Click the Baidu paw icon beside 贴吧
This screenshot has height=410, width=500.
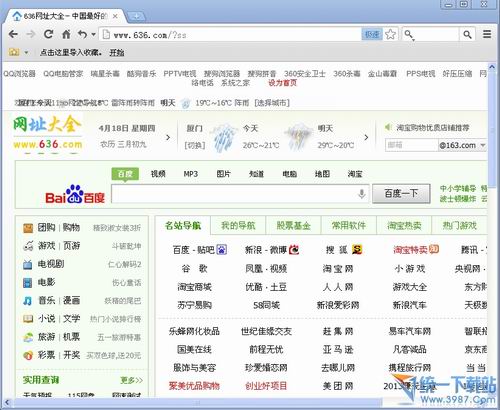tap(222, 250)
